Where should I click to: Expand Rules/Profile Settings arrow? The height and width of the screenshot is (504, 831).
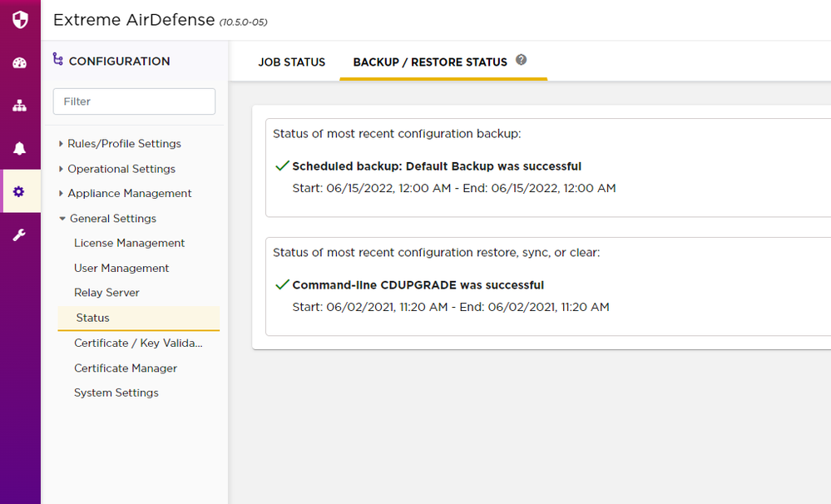pyautogui.click(x=61, y=144)
